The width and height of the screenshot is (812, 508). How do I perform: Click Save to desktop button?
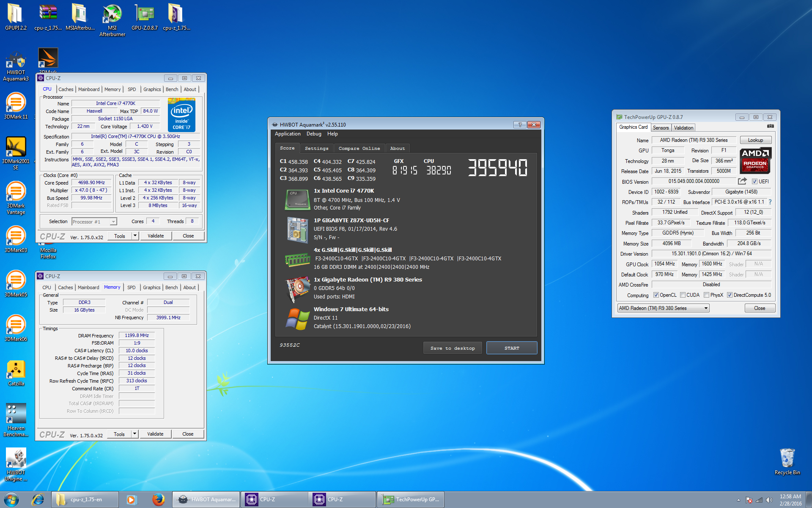pos(453,348)
